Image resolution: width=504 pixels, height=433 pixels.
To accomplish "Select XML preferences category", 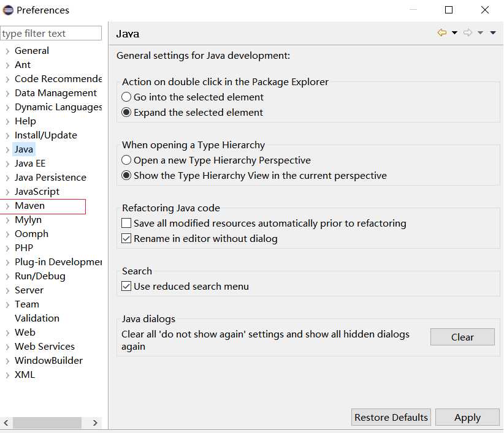I will click(25, 375).
